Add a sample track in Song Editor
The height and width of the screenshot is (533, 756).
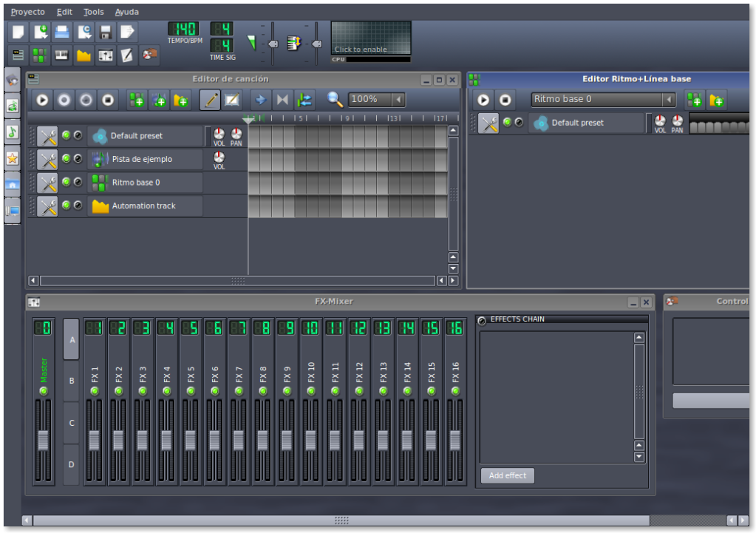coord(159,101)
